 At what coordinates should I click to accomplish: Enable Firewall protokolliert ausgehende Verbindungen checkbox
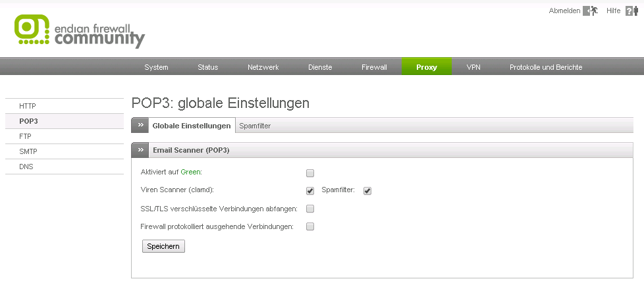click(x=310, y=226)
